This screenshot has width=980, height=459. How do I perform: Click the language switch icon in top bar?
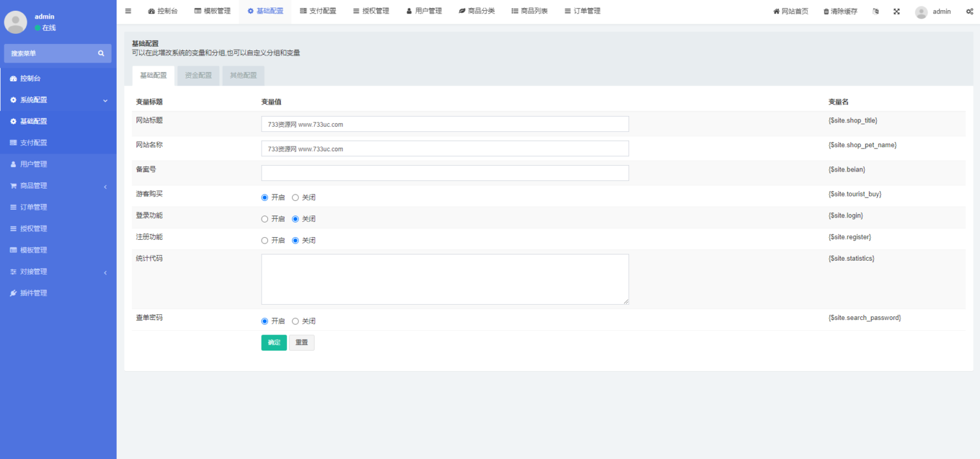pyautogui.click(x=875, y=11)
